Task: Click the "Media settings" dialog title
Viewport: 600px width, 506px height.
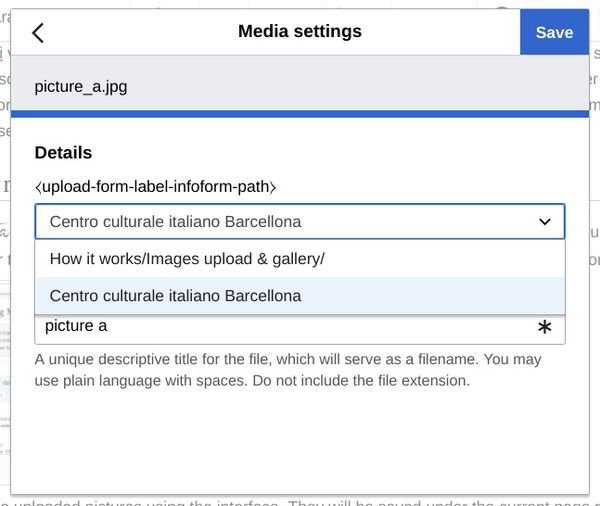Action: click(x=300, y=32)
